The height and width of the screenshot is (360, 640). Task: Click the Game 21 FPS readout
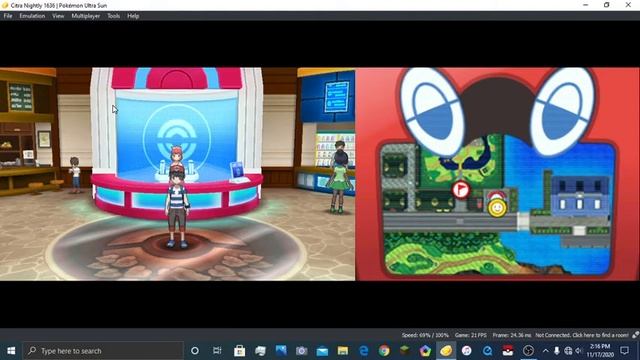click(x=471, y=335)
